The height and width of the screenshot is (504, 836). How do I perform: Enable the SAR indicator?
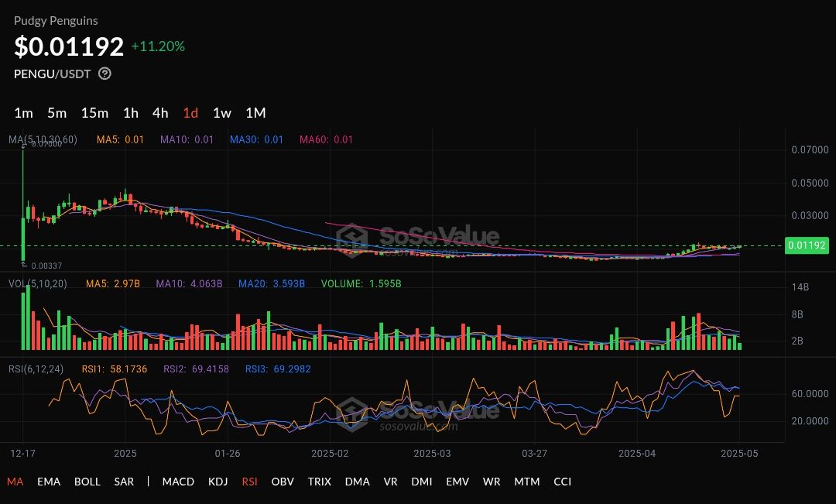pyautogui.click(x=124, y=482)
